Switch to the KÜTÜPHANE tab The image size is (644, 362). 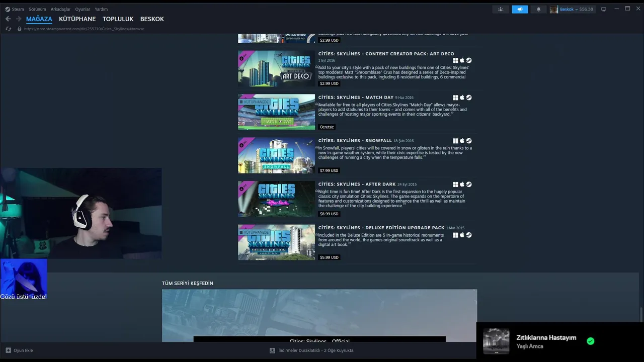coord(77,19)
